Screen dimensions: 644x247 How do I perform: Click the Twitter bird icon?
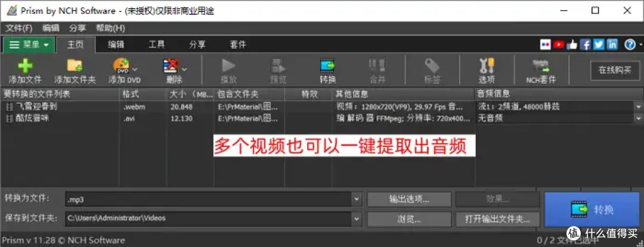pyautogui.click(x=599, y=45)
